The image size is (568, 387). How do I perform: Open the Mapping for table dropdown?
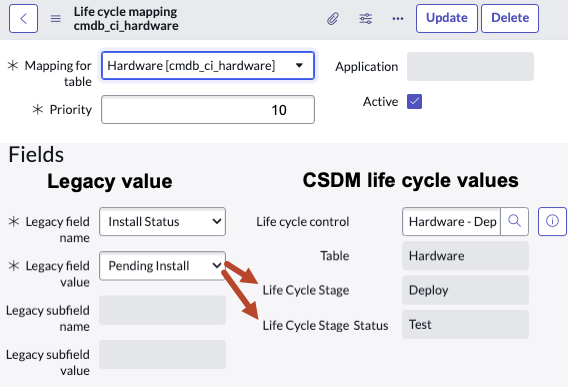coord(208,66)
